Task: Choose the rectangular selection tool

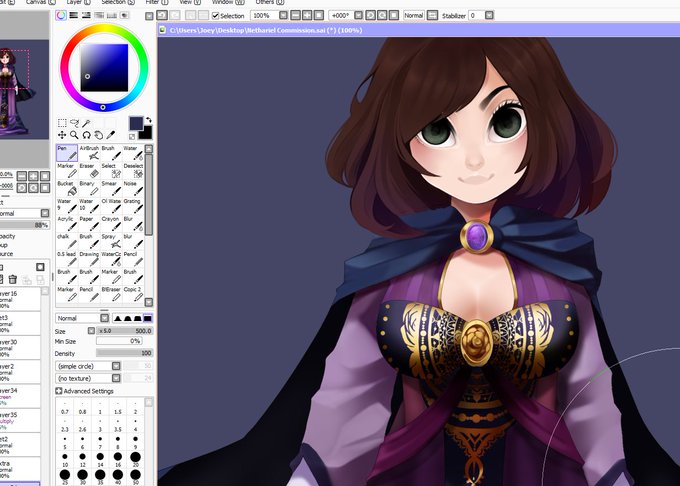Action: (x=62, y=123)
